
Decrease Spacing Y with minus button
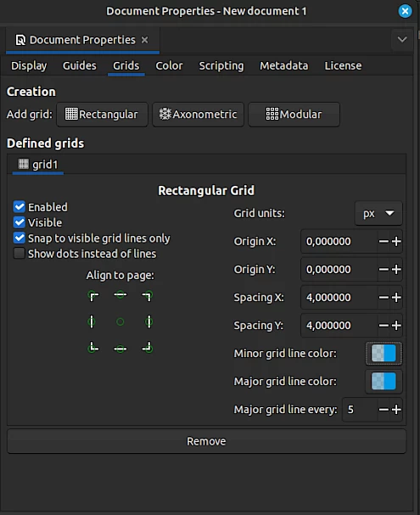[x=384, y=326]
